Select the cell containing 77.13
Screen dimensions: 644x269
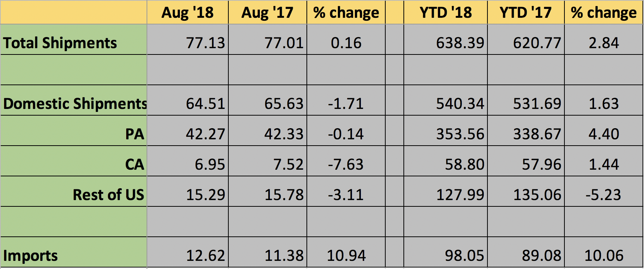click(205, 43)
